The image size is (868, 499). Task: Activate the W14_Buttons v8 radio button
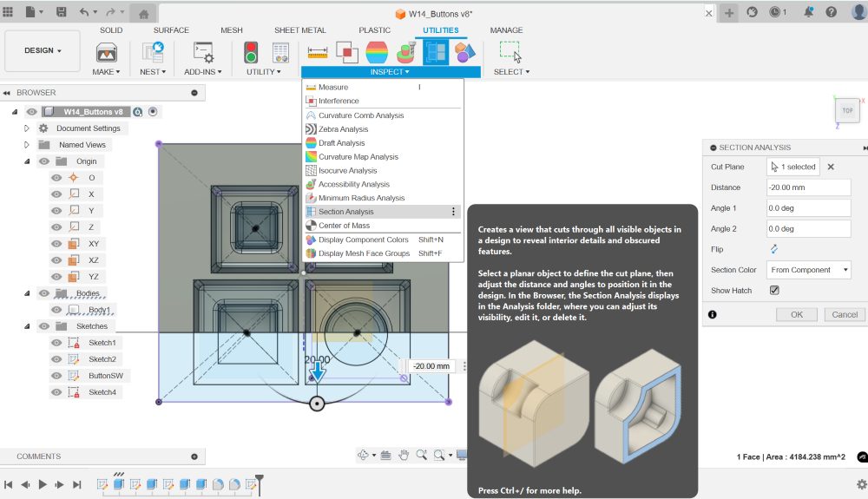[x=153, y=112]
